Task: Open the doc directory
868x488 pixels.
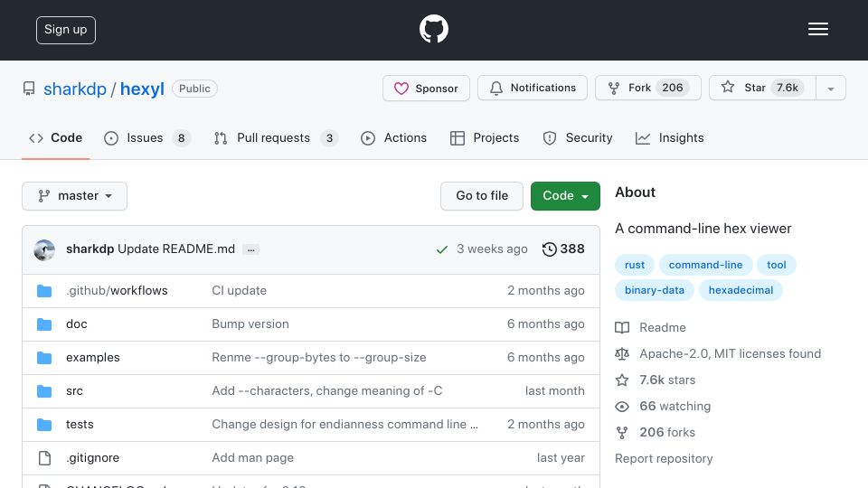Action: (76, 324)
